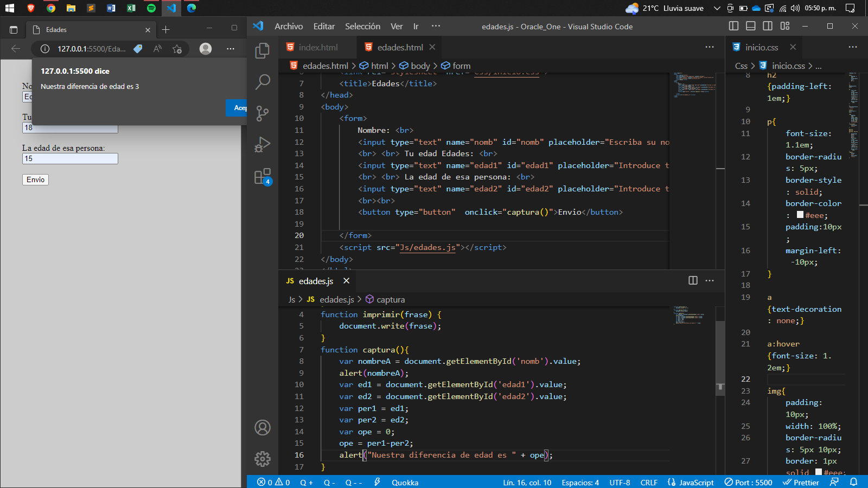Open the Source Control view
Viewport: 868px width, 488px height.
tap(263, 113)
